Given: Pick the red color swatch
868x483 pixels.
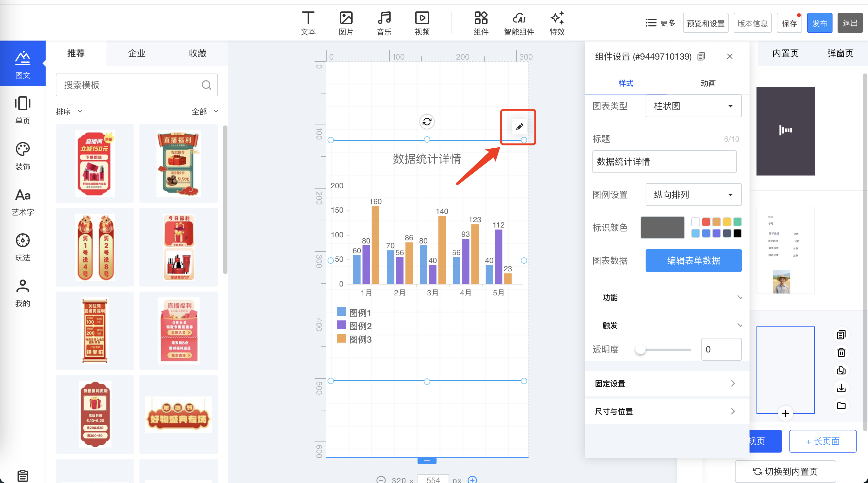Looking at the screenshot, I should 706,222.
